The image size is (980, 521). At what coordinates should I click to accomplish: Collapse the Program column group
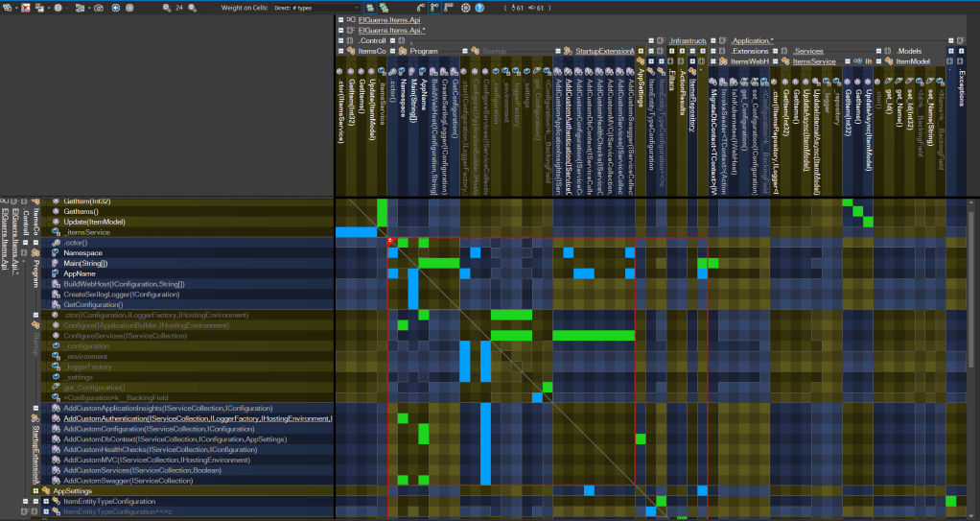point(391,50)
